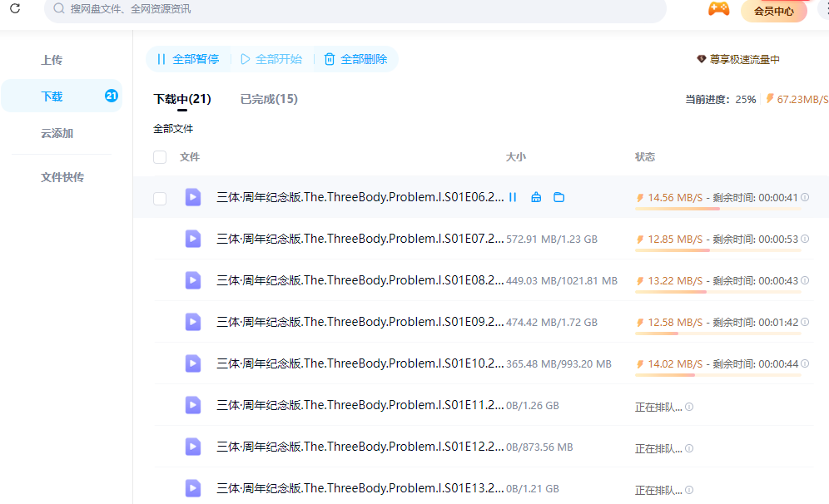The image size is (829, 504).
Task: Click size text 365.48 MB/993.20 MB
Action: point(558,364)
